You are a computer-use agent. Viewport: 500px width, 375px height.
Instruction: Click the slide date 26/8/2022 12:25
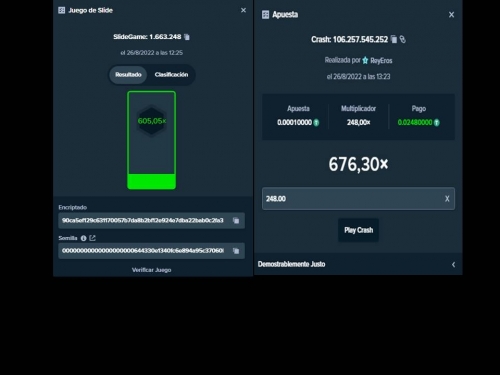pos(152,53)
